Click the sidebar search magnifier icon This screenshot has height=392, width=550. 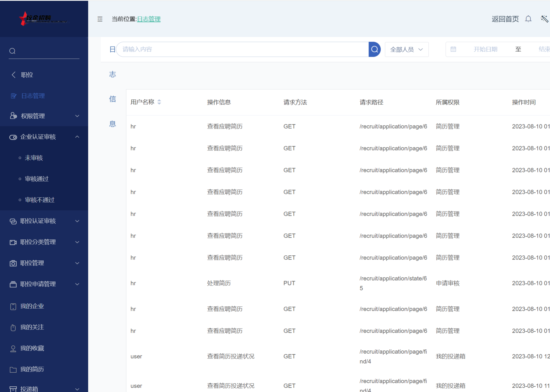point(12,51)
